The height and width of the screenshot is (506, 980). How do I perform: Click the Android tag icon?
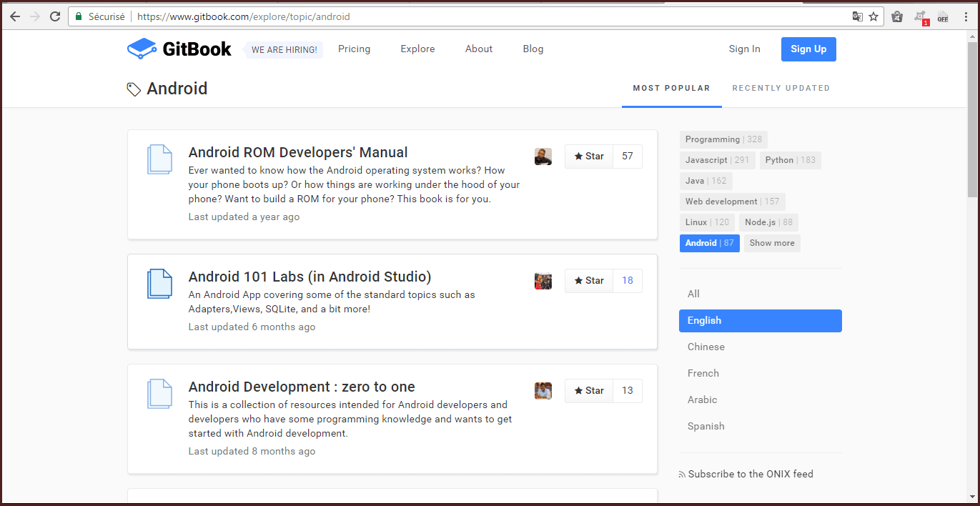[x=134, y=89]
